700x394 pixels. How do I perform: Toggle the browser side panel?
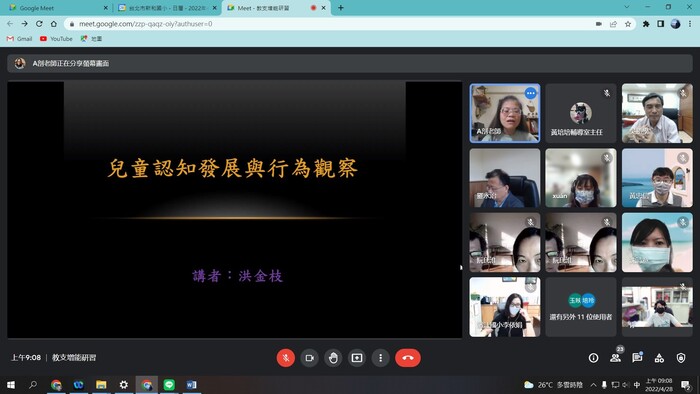pos(661,24)
